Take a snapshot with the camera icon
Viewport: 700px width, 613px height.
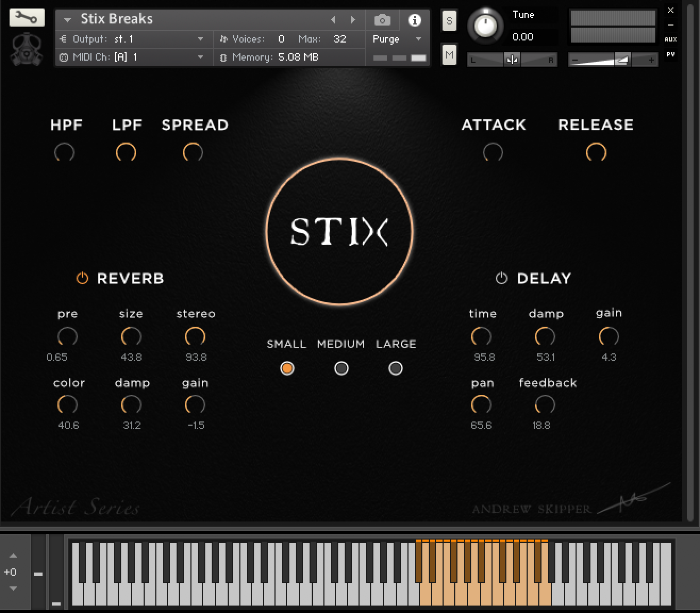pos(382,20)
